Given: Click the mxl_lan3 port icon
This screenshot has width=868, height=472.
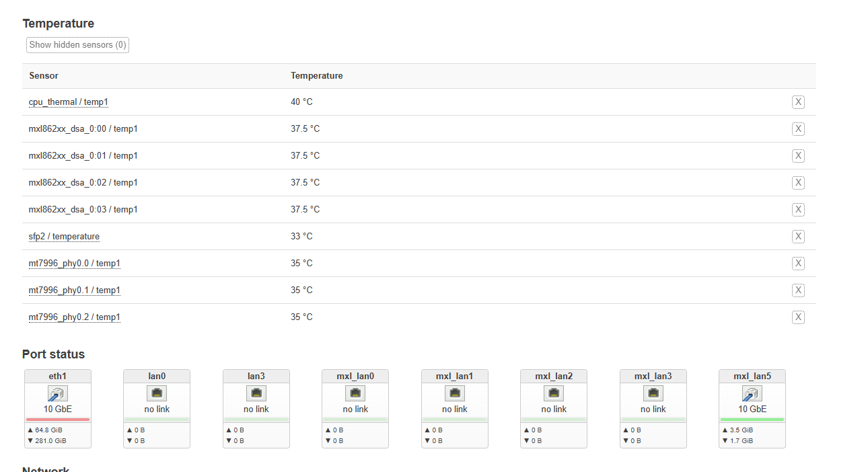Looking at the screenshot, I should (653, 393).
